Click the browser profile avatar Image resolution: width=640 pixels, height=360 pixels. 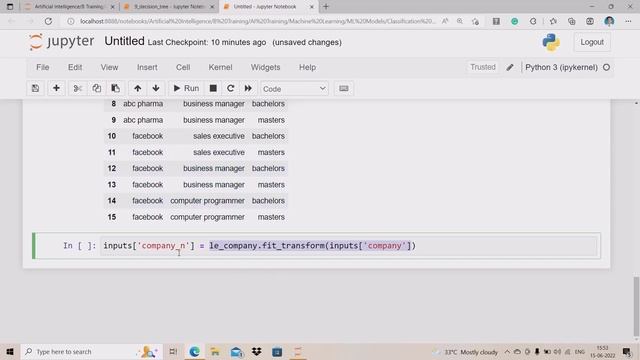[x=609, y=21]
